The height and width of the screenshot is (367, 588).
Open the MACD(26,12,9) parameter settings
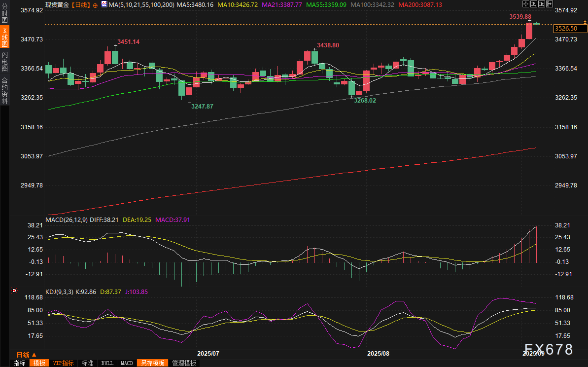pos(67,220)
